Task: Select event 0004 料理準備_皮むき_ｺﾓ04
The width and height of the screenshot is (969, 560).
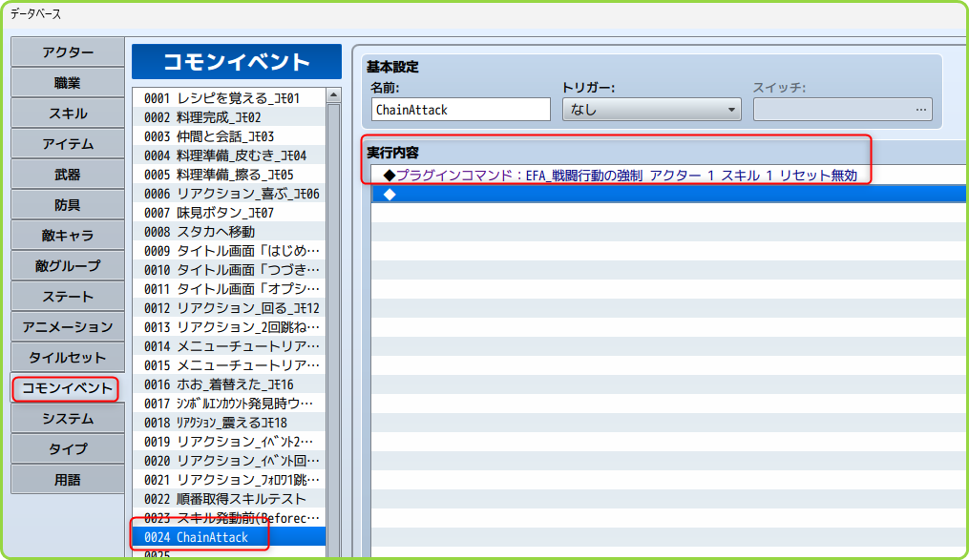Action: point(229,156)
